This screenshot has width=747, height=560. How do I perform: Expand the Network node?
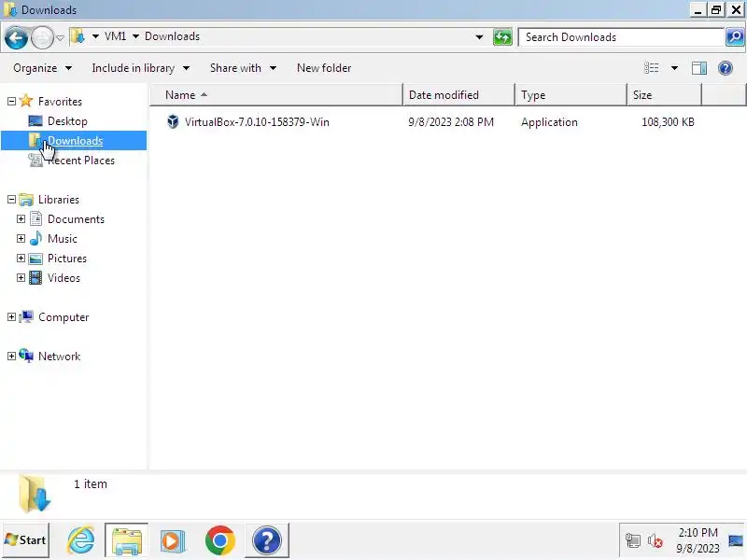11,357
